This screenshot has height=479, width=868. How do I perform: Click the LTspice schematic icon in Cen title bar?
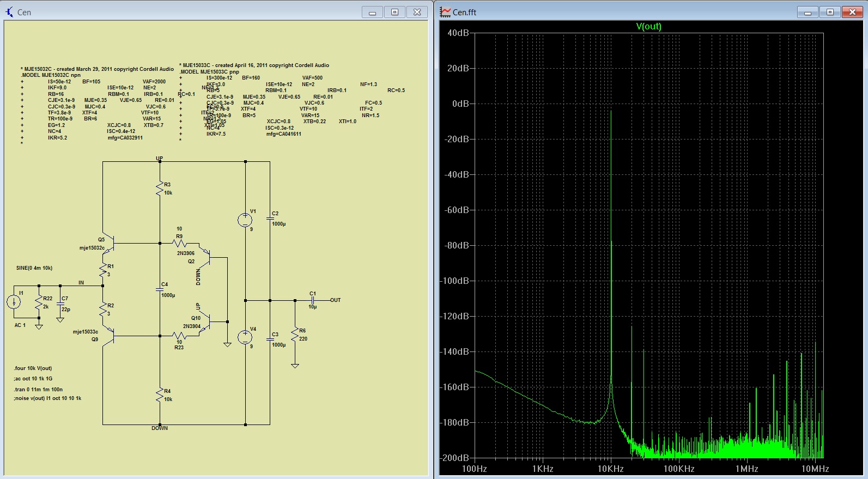click(x=9, y=12)
